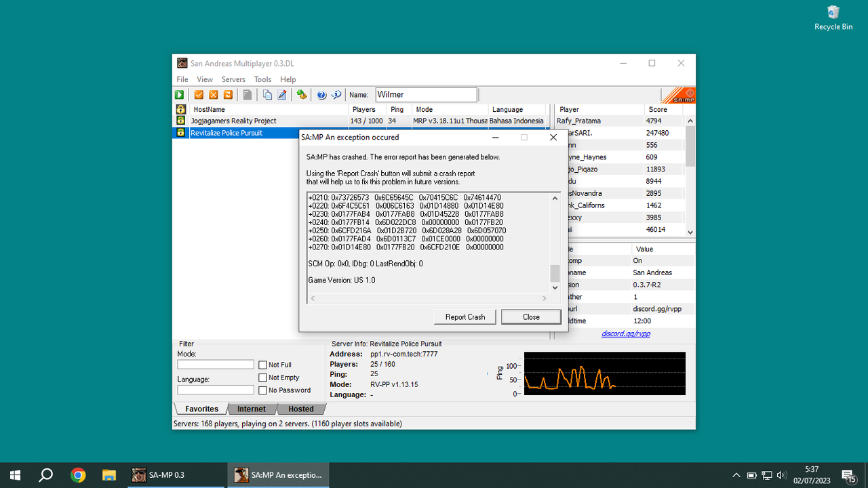This screenshot has width=868, height=488.
Task: Sort by the Players column header
Action: [368, 109]
